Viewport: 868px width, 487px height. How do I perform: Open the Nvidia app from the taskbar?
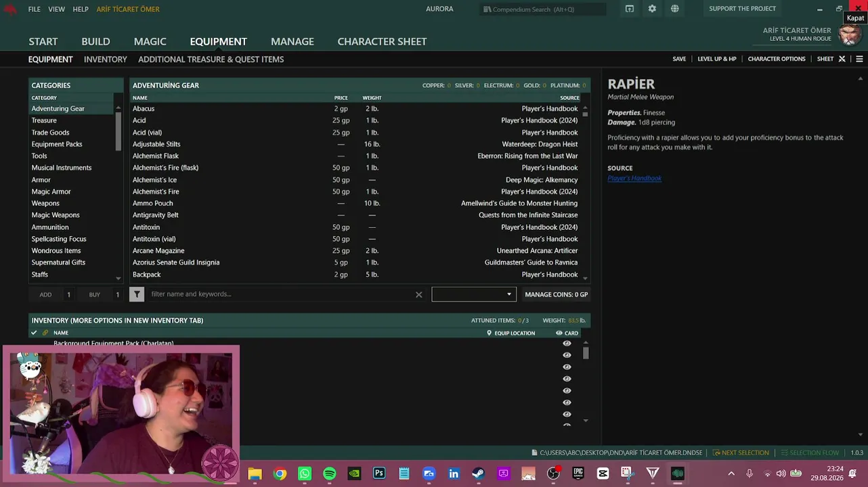click(354, 473)
